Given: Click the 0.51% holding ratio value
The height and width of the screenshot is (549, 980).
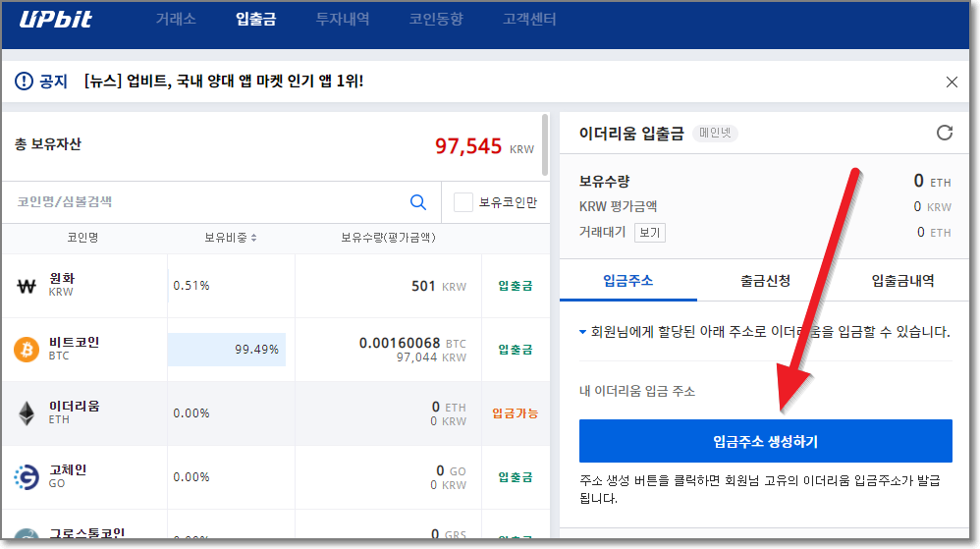Looking at the screenshot, I should 191,286.
